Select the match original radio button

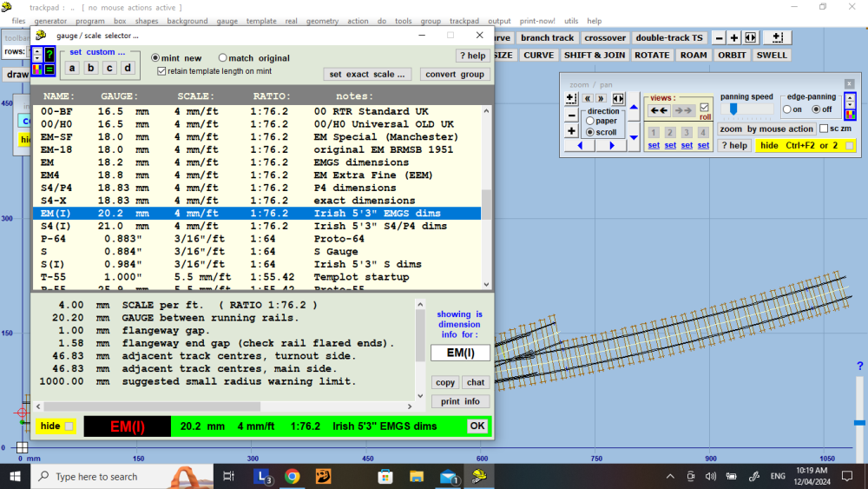pyautogui.click(x=223, y=58)
